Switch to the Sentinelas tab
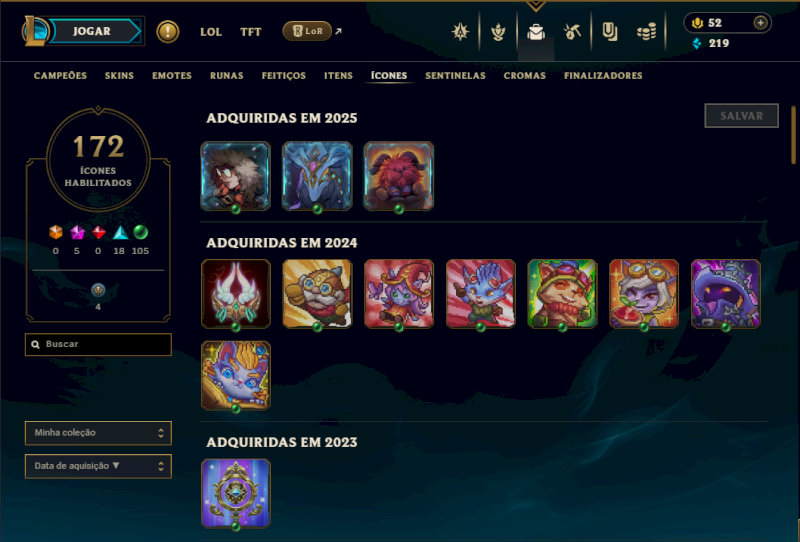This screenshot has width=800, height=542. 455,76
